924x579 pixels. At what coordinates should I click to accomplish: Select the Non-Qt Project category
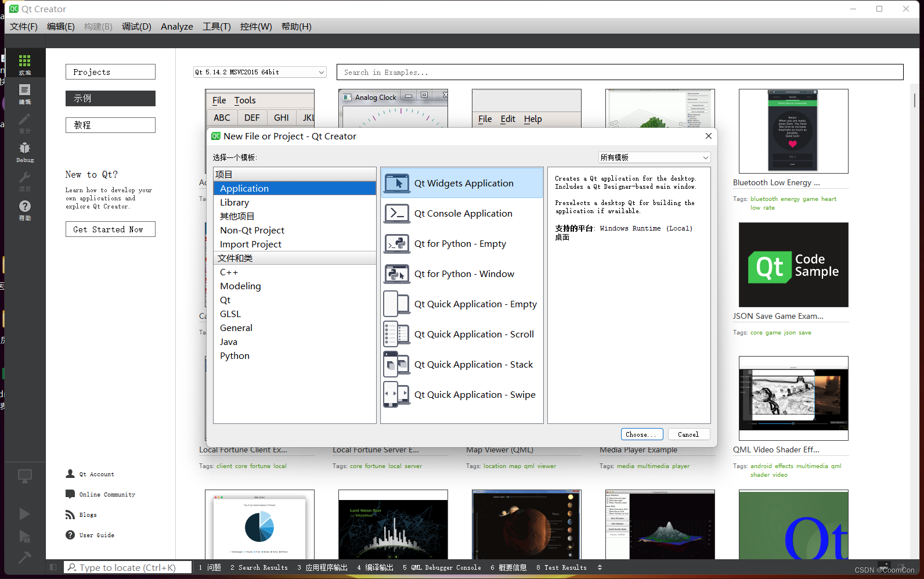click(295, 230)
